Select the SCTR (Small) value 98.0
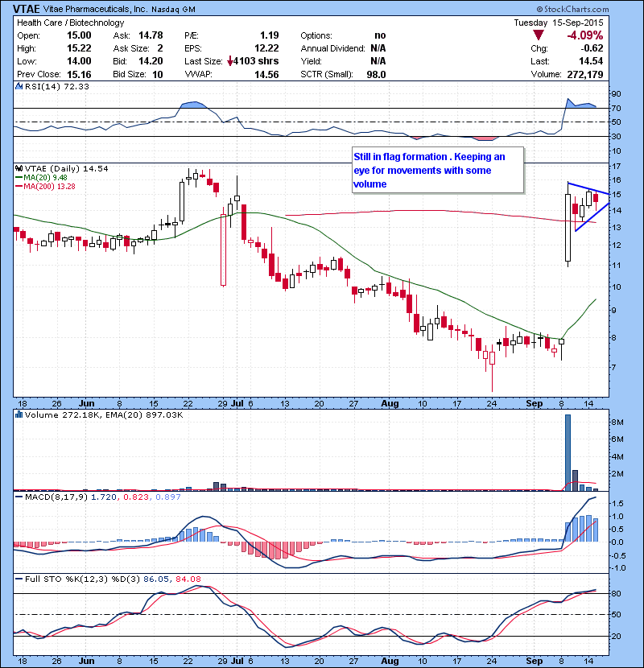 click(x=376, y=74)
